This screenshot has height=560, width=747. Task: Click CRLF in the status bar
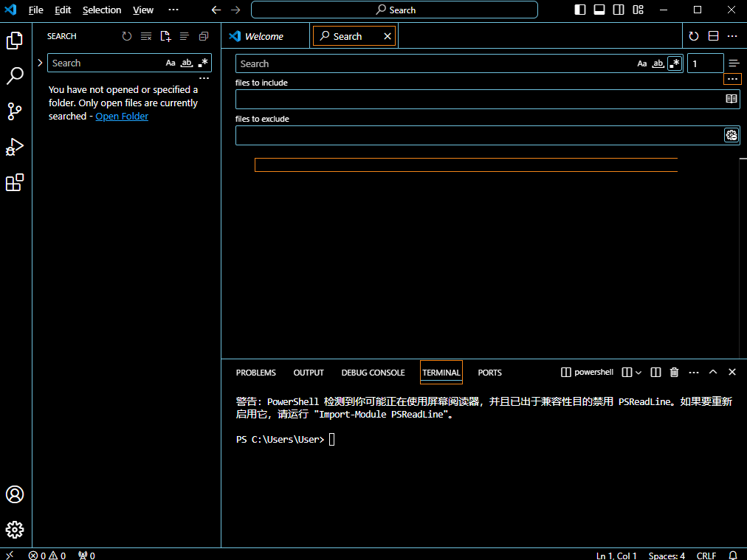tap(706, 556)
